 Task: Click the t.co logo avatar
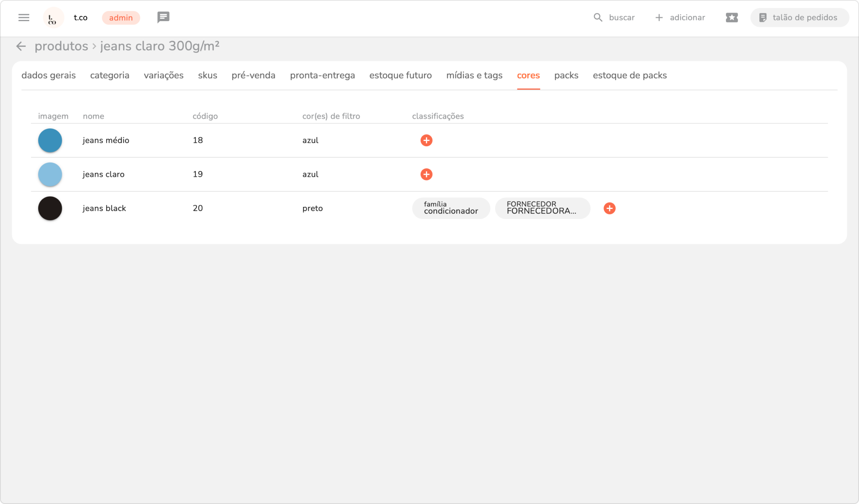(x=53, y=18)
